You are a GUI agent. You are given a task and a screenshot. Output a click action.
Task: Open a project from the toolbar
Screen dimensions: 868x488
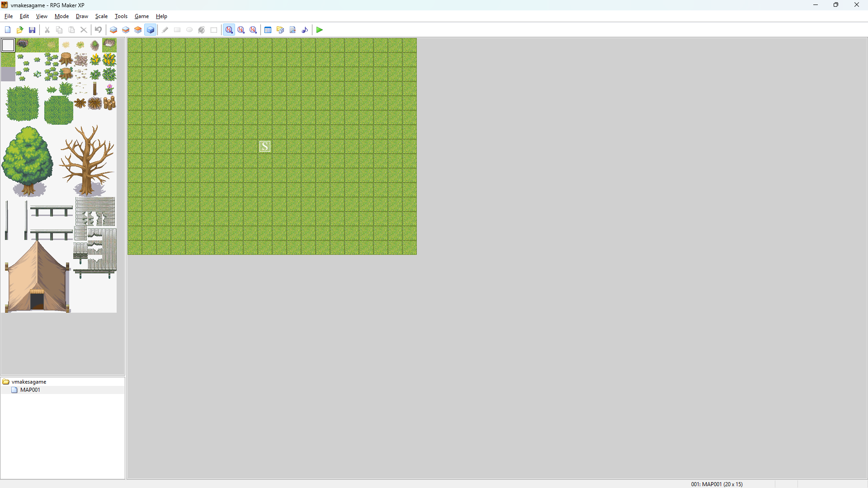tap(20, 30)
